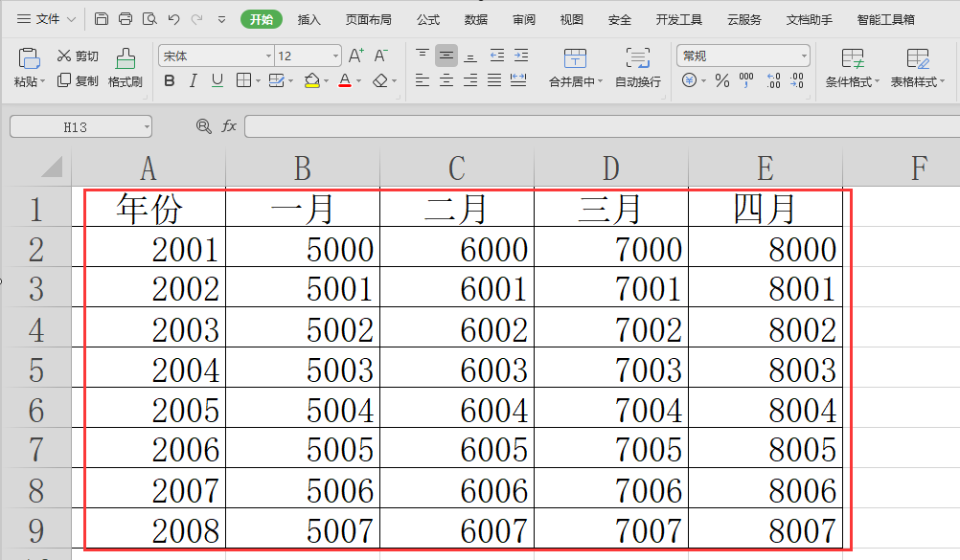Justify text alignment icon
Image resolution: width=960 pixels, height=560 pixels.
pyautogui.click(x=494, y=80)
